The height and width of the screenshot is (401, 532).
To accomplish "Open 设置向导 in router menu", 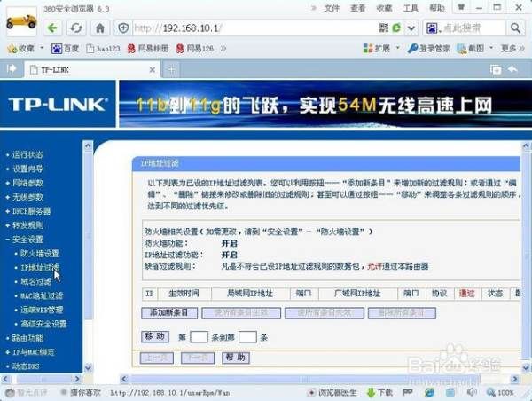I will pos(27,169).
